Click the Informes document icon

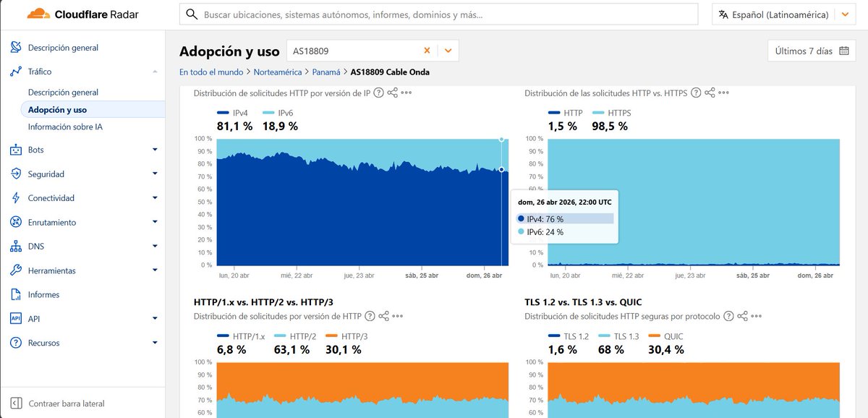click(16, 294)
